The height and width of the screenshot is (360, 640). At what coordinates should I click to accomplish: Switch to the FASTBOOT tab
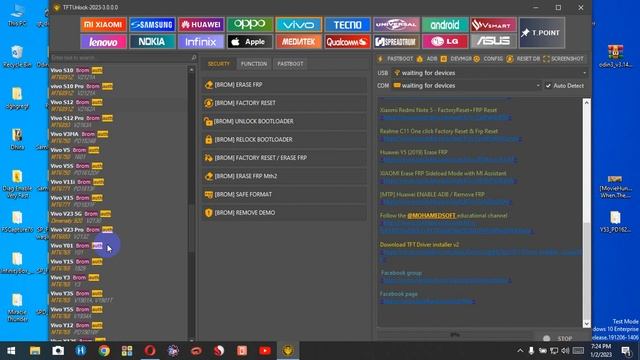(x=290, y=64)
